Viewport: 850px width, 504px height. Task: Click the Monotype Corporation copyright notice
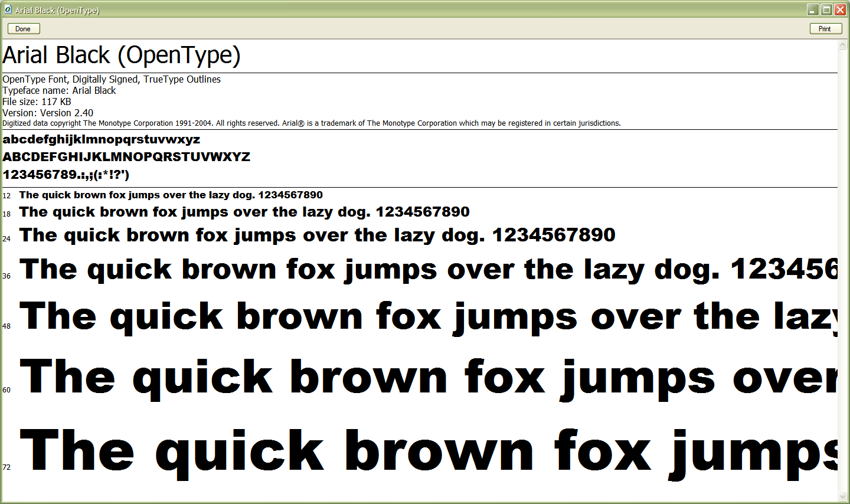[x=312, y=123]
